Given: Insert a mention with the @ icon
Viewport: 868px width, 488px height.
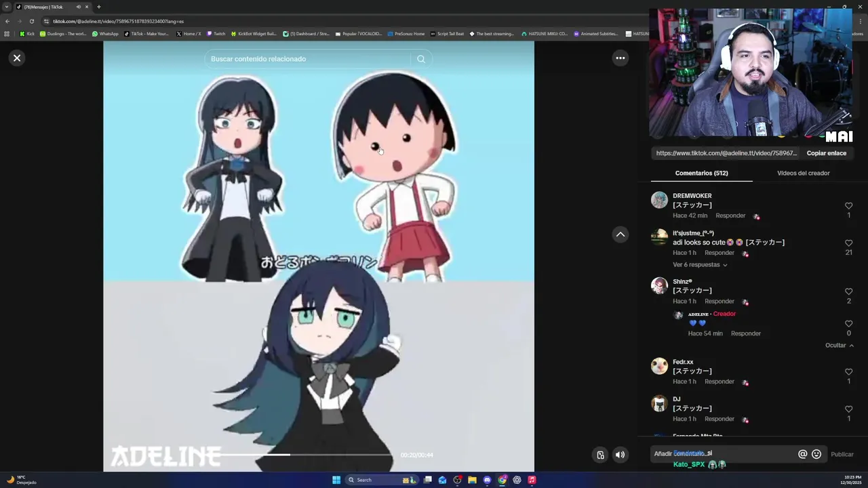Looking at the screenshot, I should pyautogui.click(x=802, y=454).
